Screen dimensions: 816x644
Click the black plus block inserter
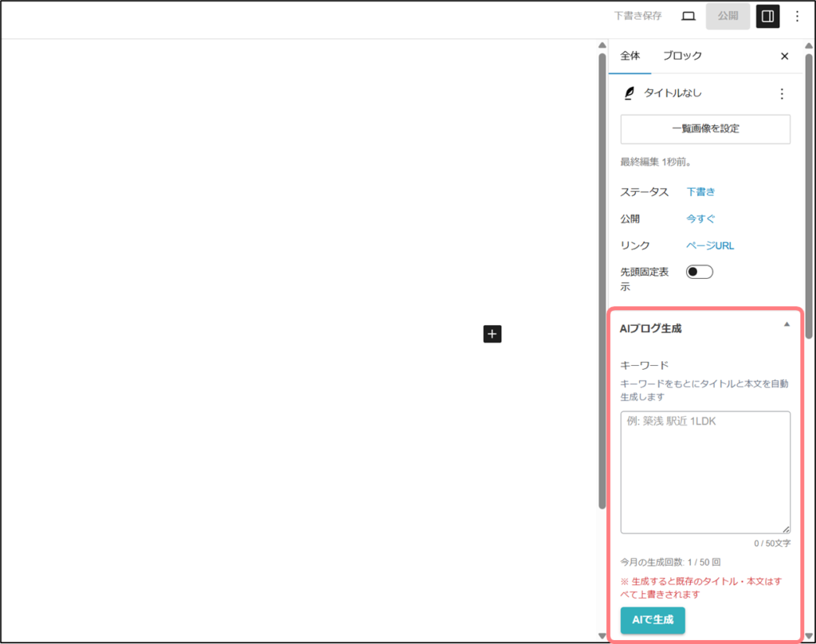[x=492, y=334]
